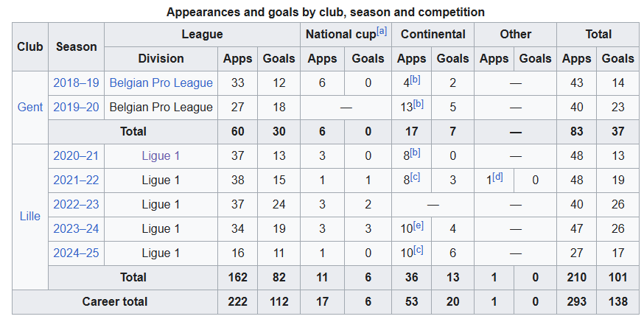Viewport: 644px width, 319px height.
Task: Open the 2019–20 season link
Action: coord(76,107)
